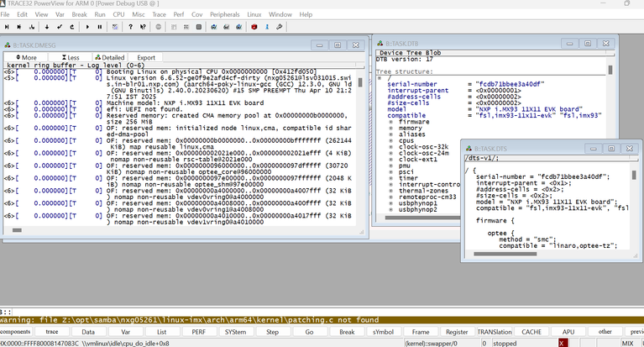This screenshot has width=644, height=347.
Task: Activate the context help pointer icon
Action: [x=143, y=27]
